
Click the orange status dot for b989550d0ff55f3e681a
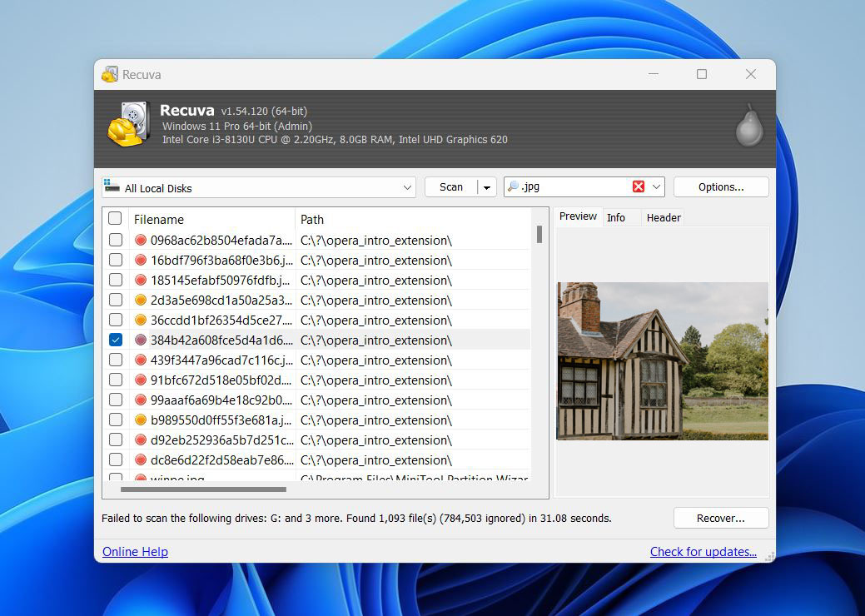(141, 420)
